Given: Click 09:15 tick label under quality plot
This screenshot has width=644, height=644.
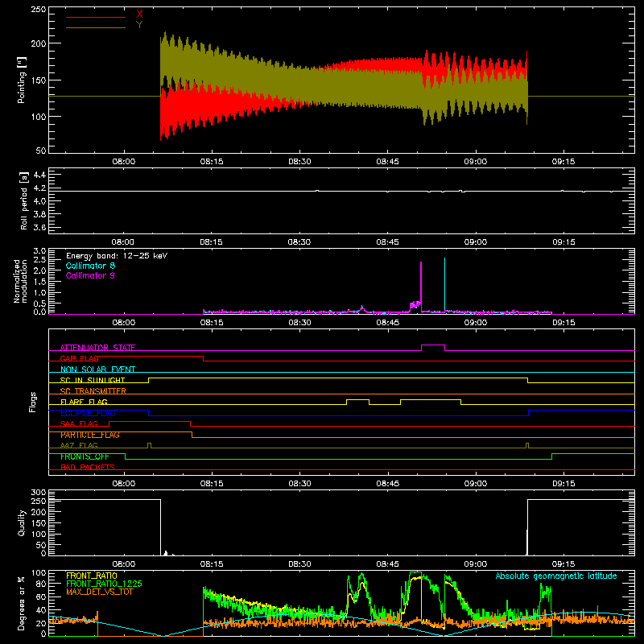Looking at the screenshot, I should tap(563, 564).
